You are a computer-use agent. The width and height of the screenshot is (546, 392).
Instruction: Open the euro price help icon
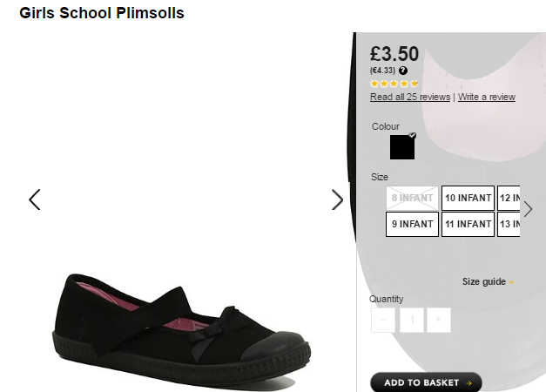[x=403, y=71]
